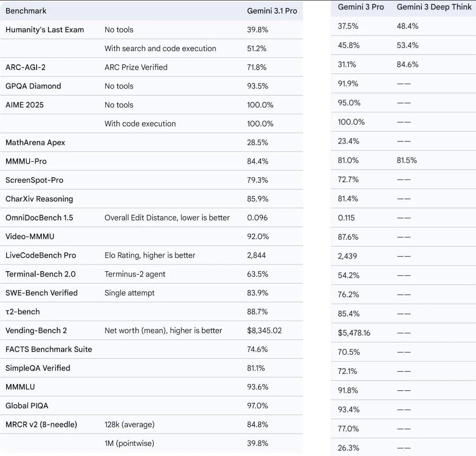Select the FACTS Benchmark Suite row label
Viewport: 476px width, 456px height.
pyautogui.click(x=48, y=349)
